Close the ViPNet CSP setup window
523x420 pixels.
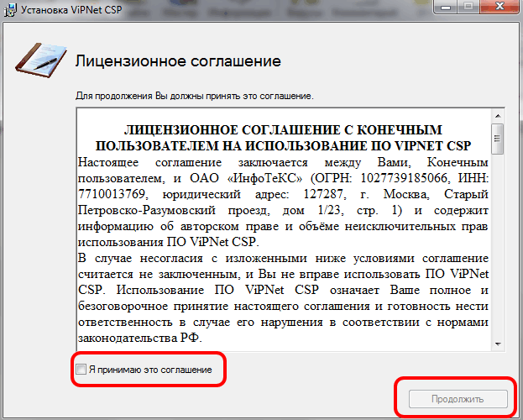[x=499, y=7]
